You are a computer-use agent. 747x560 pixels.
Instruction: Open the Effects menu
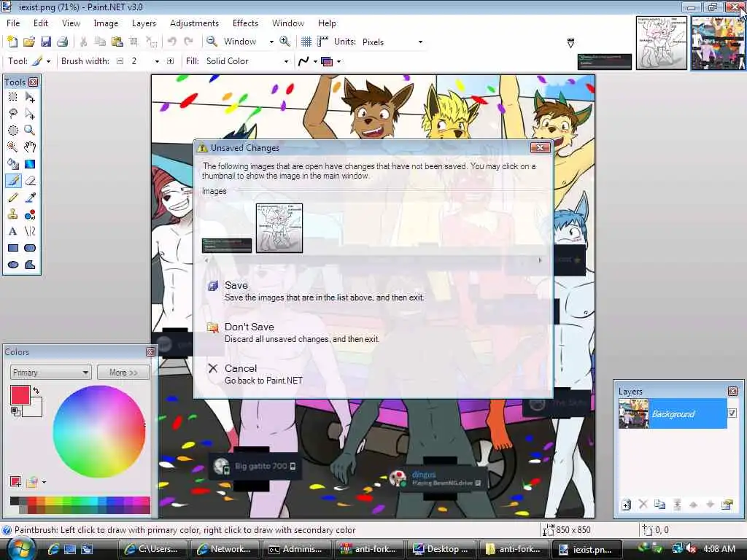coord(245,23)
